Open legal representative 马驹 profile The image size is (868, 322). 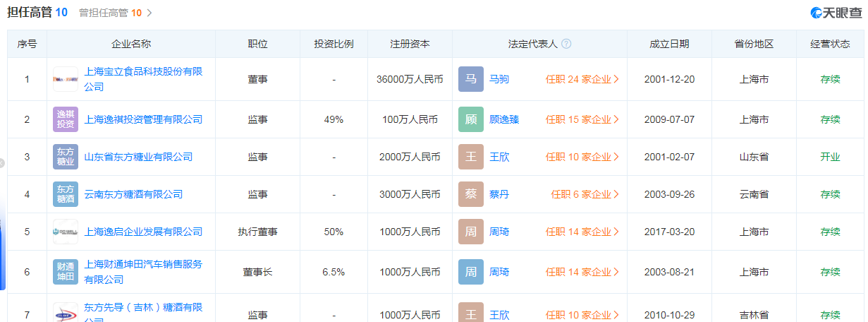(499, 79)
